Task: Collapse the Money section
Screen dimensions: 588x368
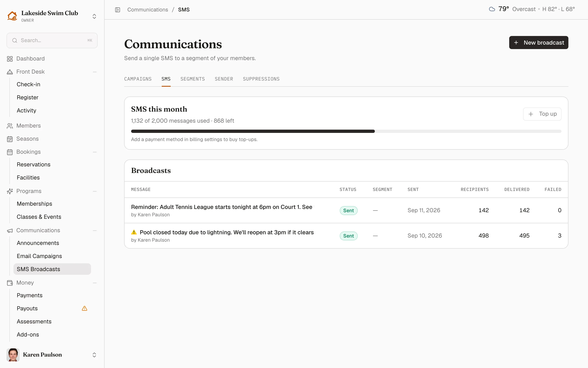Action: [x=95, y=283]
